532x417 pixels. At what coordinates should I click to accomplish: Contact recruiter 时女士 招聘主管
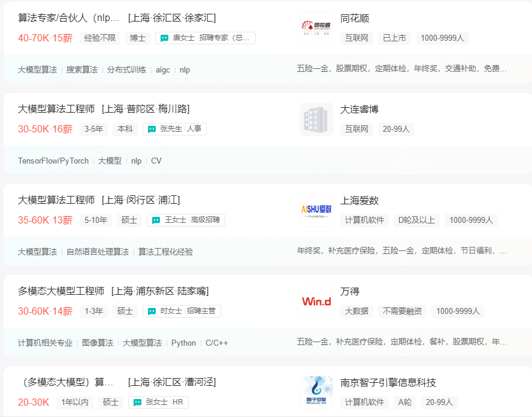click(x=182, y=311)
